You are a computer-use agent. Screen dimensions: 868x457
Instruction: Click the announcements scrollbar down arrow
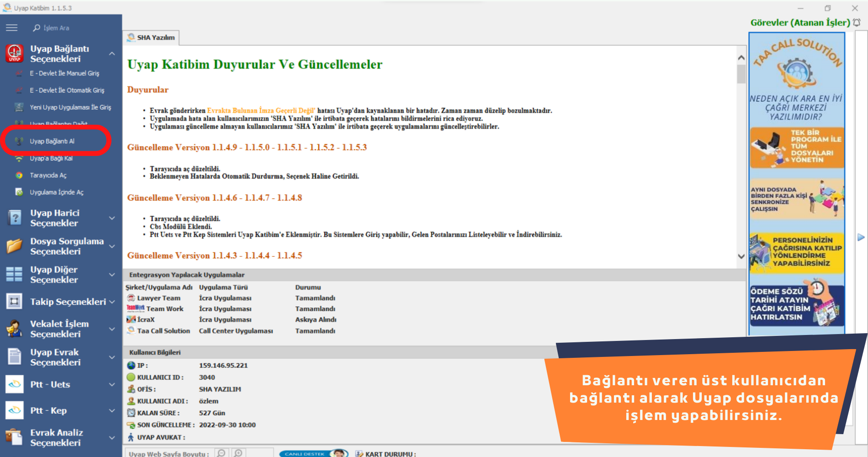point(741,256)
